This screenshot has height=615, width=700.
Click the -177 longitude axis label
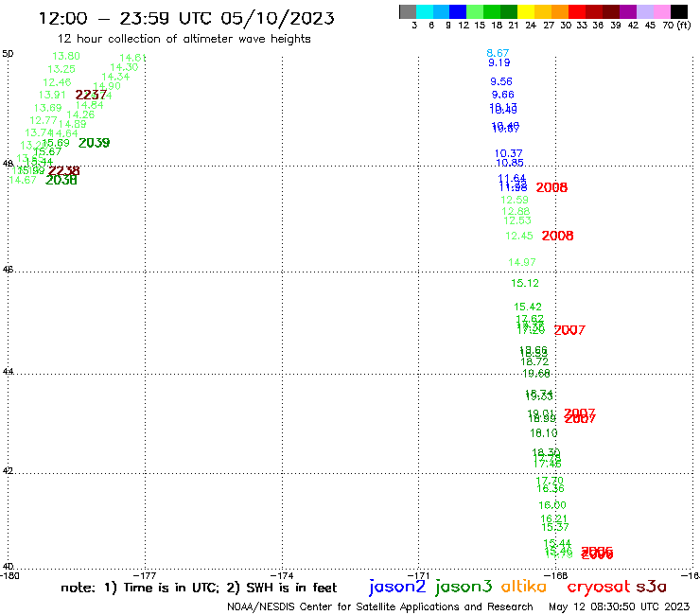tap(145, 575)
